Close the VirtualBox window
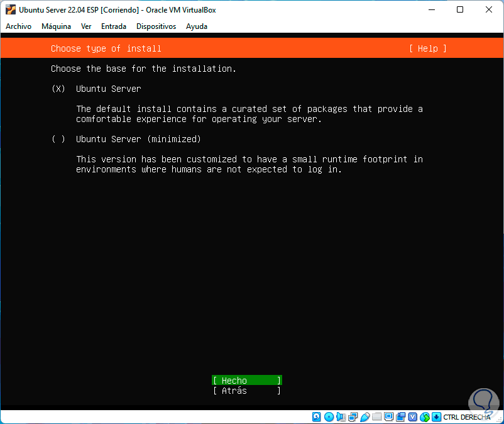This screenshot has width=504, height=424. pos(488,9)
